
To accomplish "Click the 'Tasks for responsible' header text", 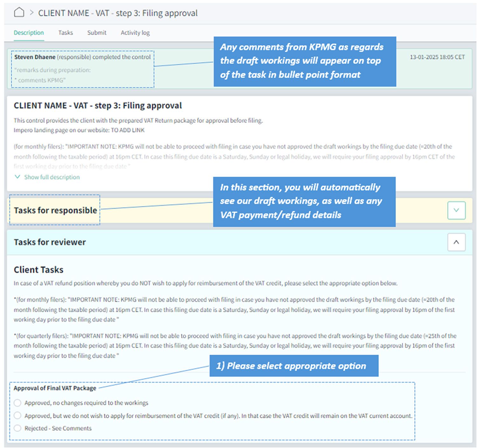I will 55,210.
